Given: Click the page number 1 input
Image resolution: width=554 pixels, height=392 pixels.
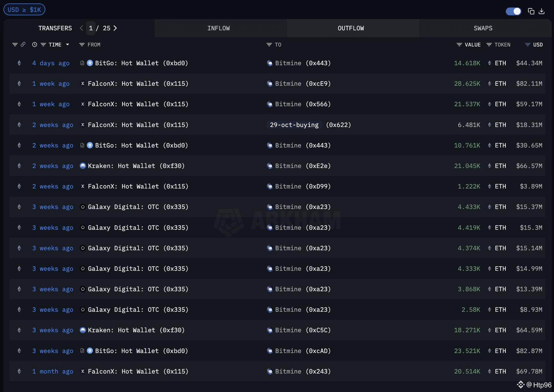Looking at the screenshot, I should [x=91, y=28].
